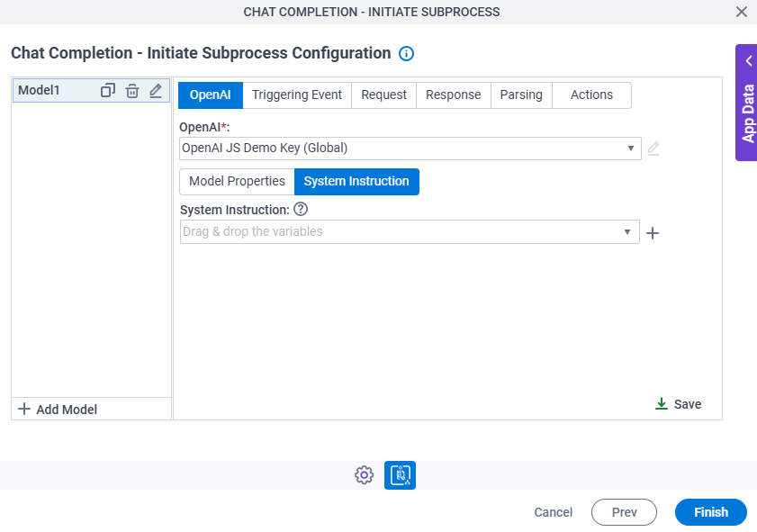This screenshot has width=757, height=532.
Task: Go to the Parsing tab
Action: click(521, 95)
